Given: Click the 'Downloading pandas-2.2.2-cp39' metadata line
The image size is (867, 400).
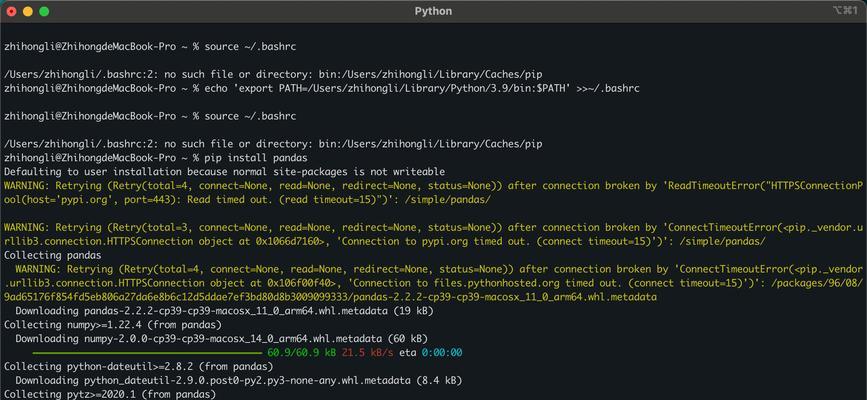Looking at the screenshot, I should pyautogui.click(x=224, y=311).
